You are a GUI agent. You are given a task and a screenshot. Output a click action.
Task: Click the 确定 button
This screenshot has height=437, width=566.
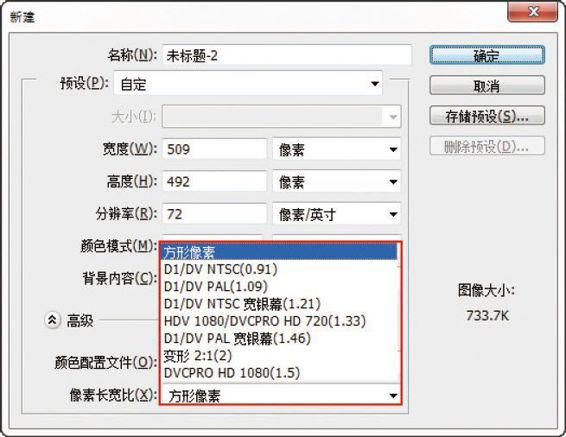pyautogui.click(x=487, y=56)
